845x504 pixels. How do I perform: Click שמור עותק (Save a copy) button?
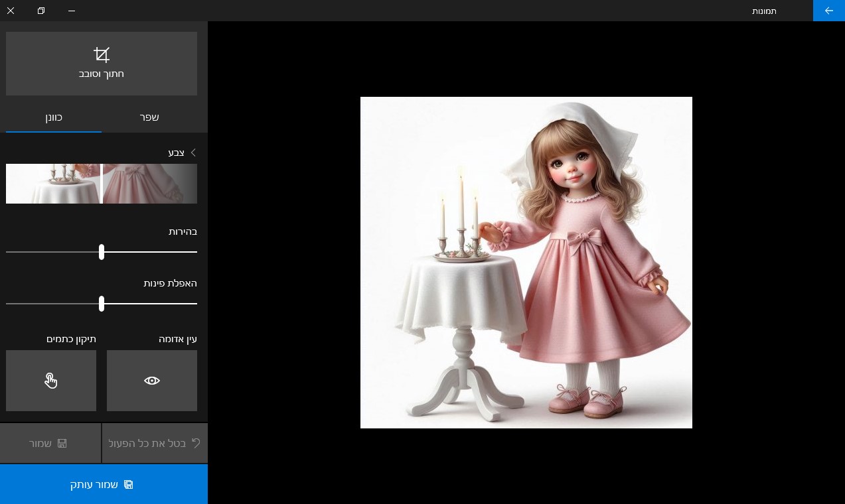click(x=104, y=484)
